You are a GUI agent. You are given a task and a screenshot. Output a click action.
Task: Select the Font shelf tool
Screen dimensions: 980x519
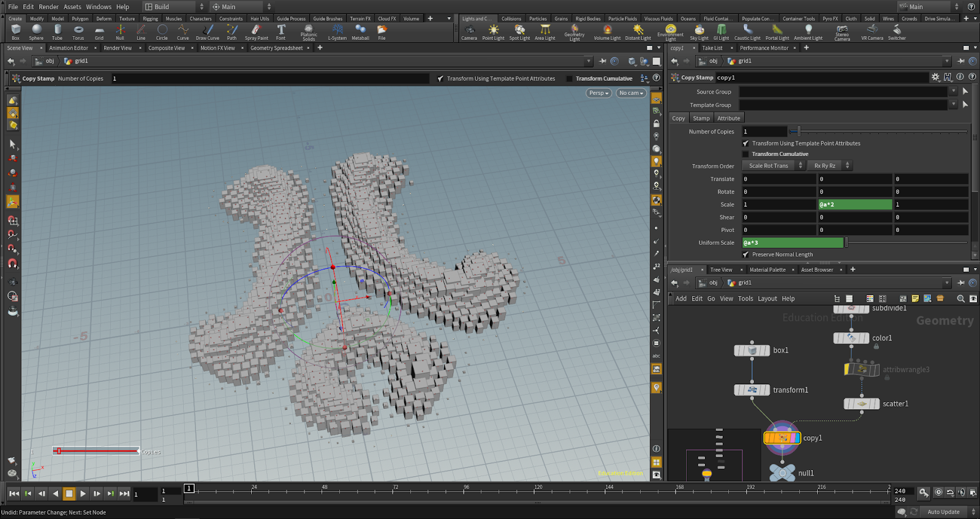click(x=281, y=32)
